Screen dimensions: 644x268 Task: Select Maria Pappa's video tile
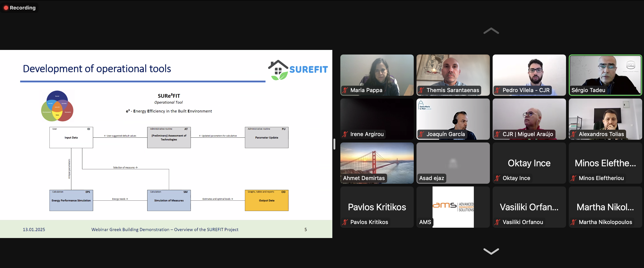coord(377,75)
